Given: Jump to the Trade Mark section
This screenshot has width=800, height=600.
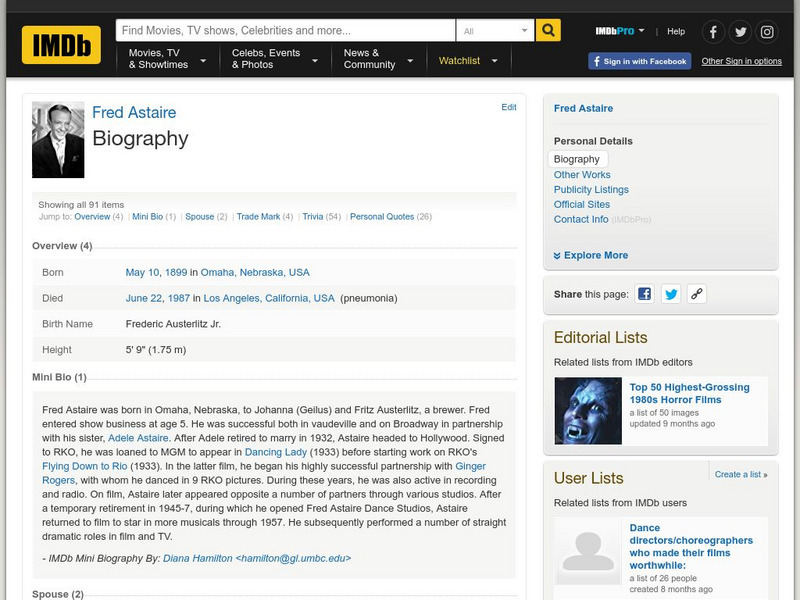Looking at the screenshot, I should pos(258,217).
